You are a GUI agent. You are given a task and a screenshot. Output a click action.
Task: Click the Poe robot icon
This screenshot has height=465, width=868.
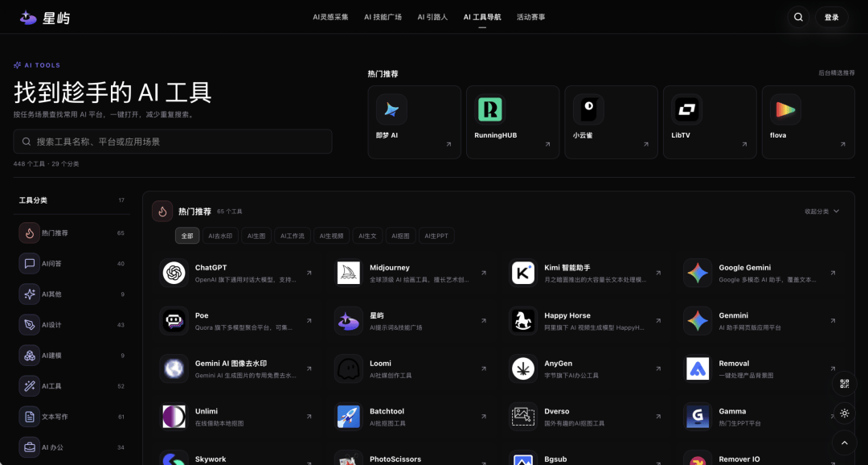coord(174,321)
